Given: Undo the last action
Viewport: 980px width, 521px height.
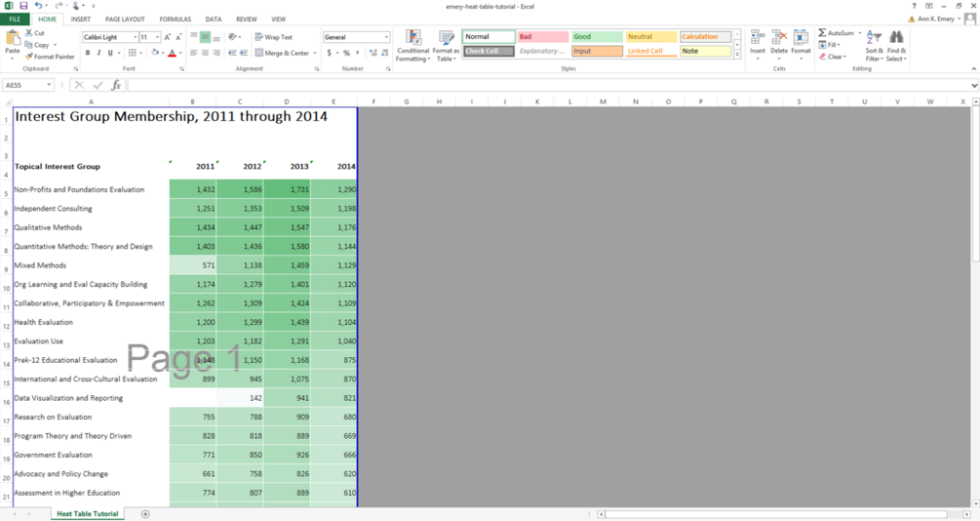Looking at the screenshot, I should coord(38,6).
